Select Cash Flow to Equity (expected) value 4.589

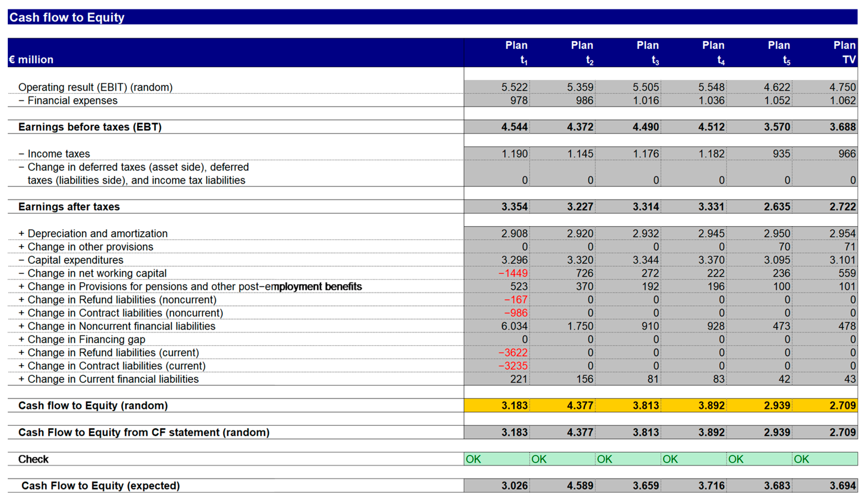coord(580,486)
